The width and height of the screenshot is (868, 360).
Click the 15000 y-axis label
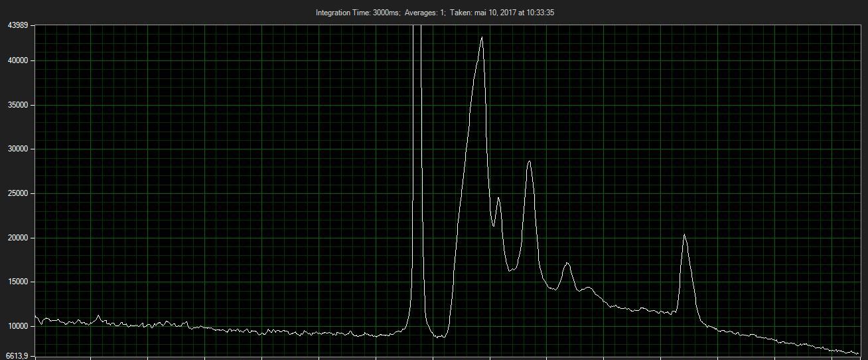[17, 282]
